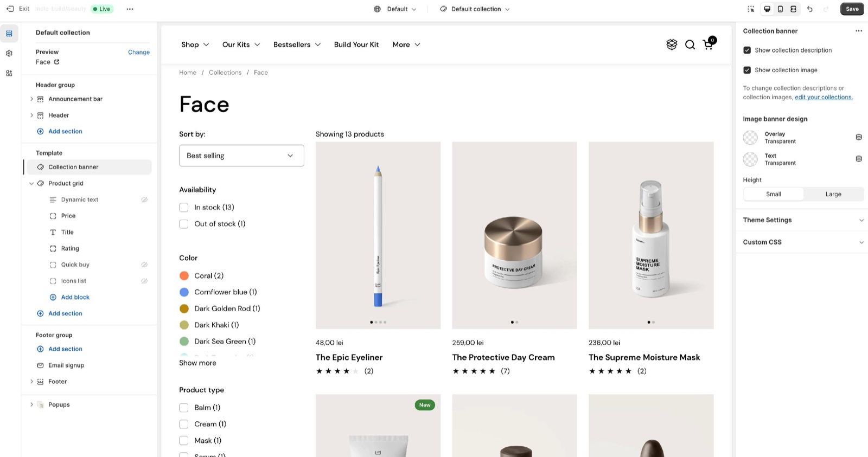868x457 pixels.
Task: Click the Exit editor icon
Action: 10,9
